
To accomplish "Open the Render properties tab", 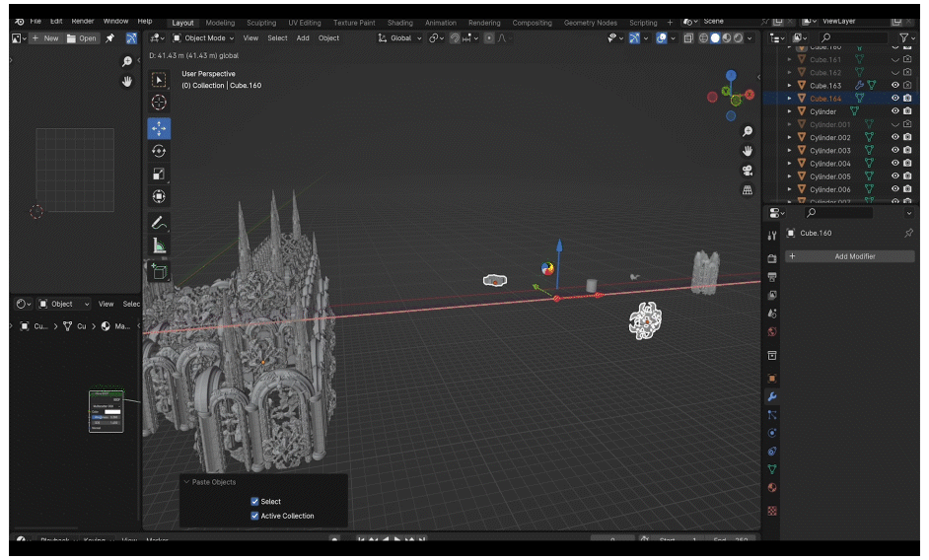I will click(772, 258).
